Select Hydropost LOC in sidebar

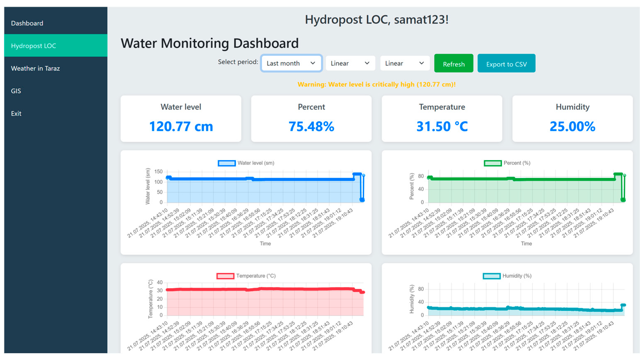click(34, 46)
